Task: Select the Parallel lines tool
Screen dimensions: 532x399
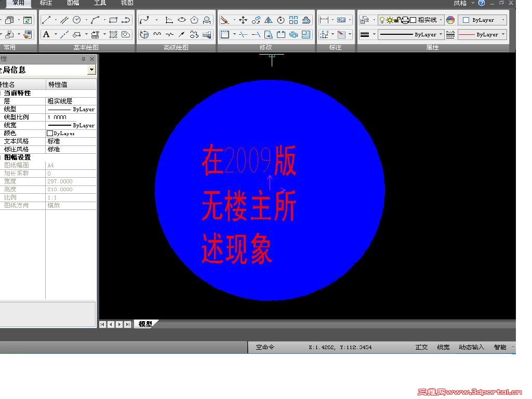Action: click(x=64, y=20)
